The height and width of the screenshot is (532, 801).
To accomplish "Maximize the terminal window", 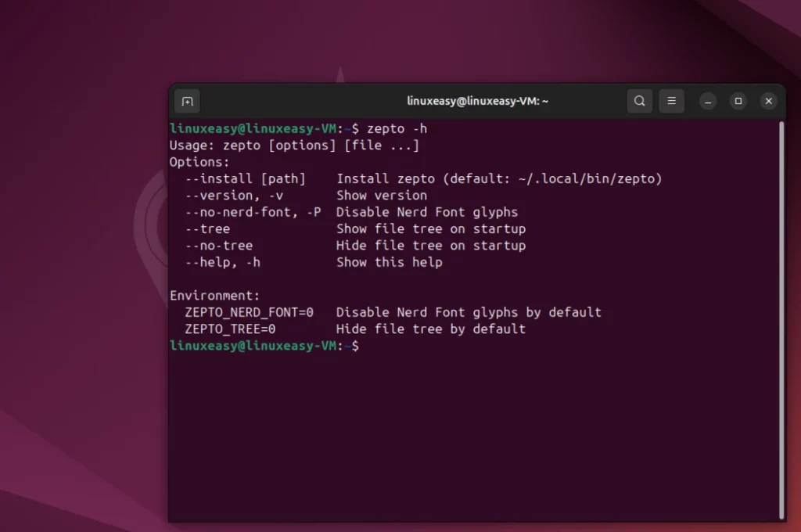I will (x=738, y=101).
